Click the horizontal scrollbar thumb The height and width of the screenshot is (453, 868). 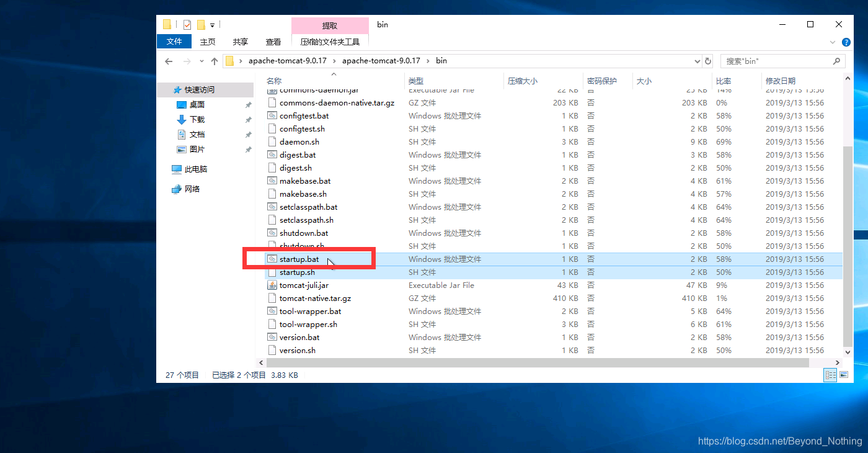pos(538,363)
